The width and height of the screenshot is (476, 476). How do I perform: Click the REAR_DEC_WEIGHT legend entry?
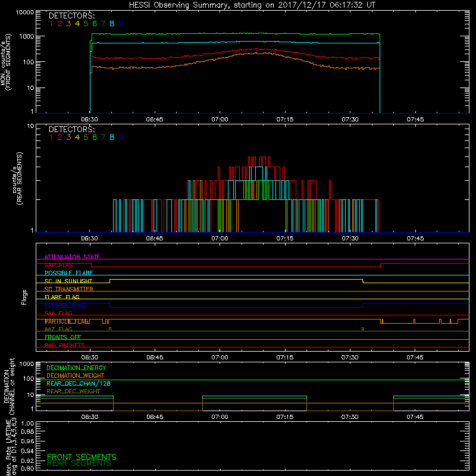point(73,392)
